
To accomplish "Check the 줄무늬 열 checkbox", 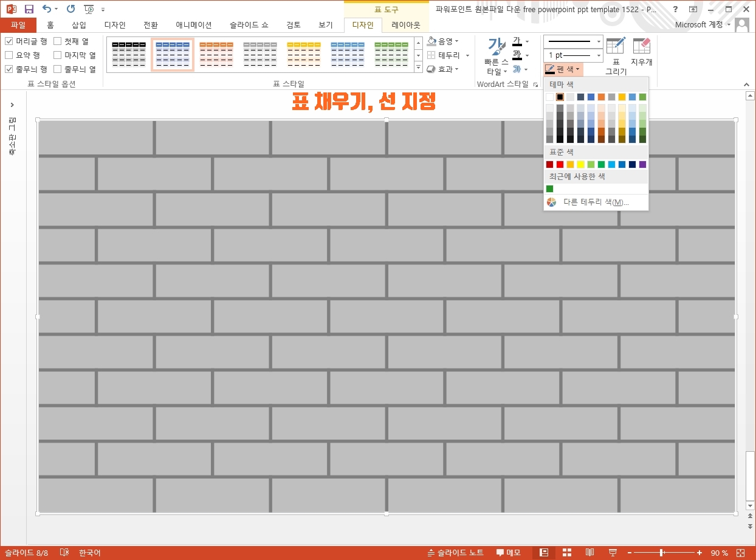I will [58, 69].
